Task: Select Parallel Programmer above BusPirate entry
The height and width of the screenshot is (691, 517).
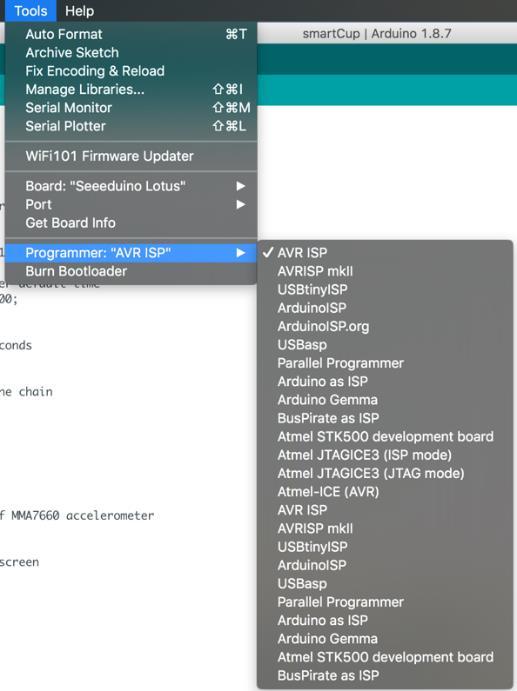Action: click(x=385, y=363)
